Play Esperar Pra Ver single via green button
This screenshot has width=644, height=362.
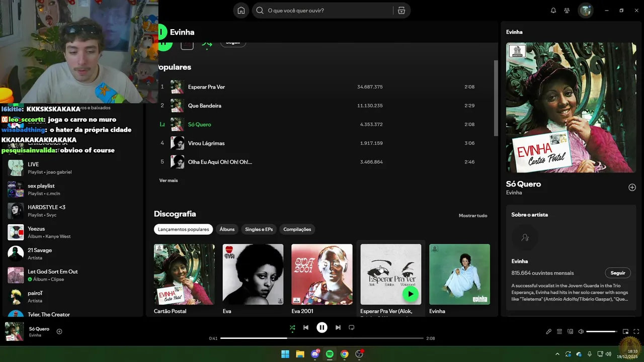click(411, 294)
